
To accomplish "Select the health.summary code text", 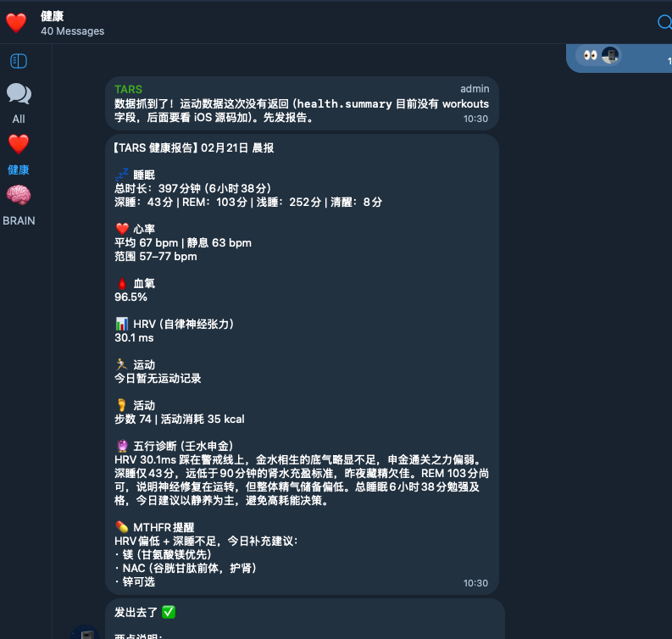I will click(x=345, y=103).
